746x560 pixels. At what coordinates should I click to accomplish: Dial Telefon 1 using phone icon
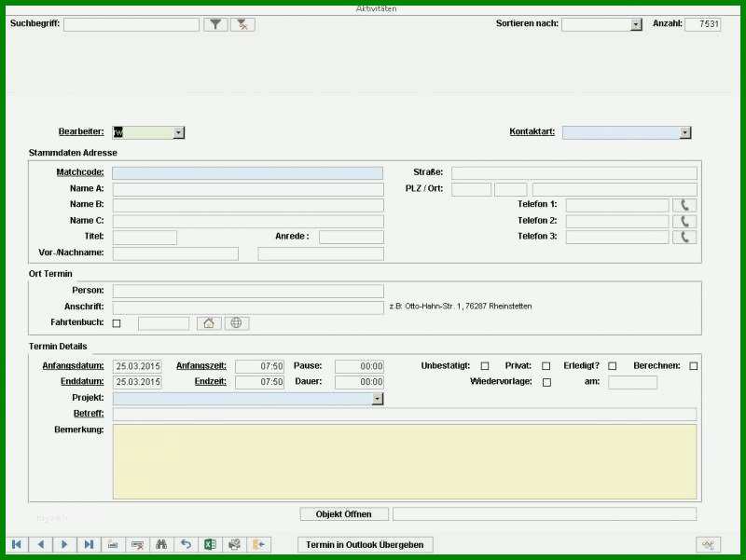(x=684, y=205)
